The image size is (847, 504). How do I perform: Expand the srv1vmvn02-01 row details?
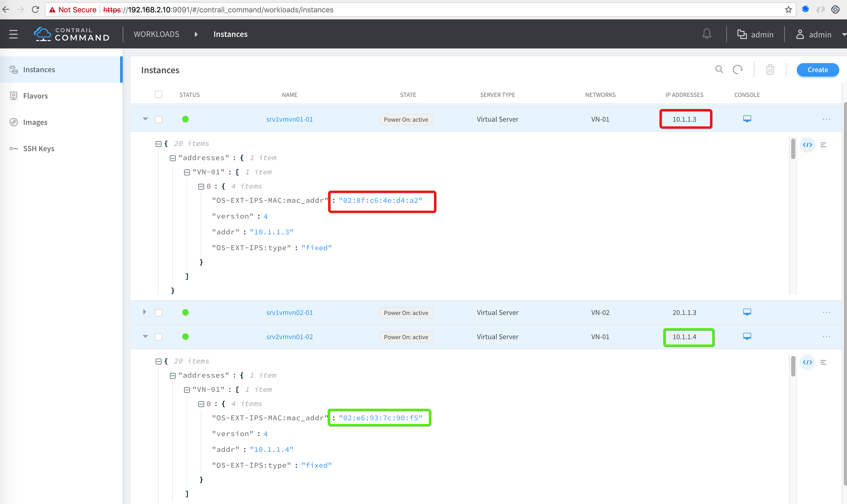click(145, 312)
